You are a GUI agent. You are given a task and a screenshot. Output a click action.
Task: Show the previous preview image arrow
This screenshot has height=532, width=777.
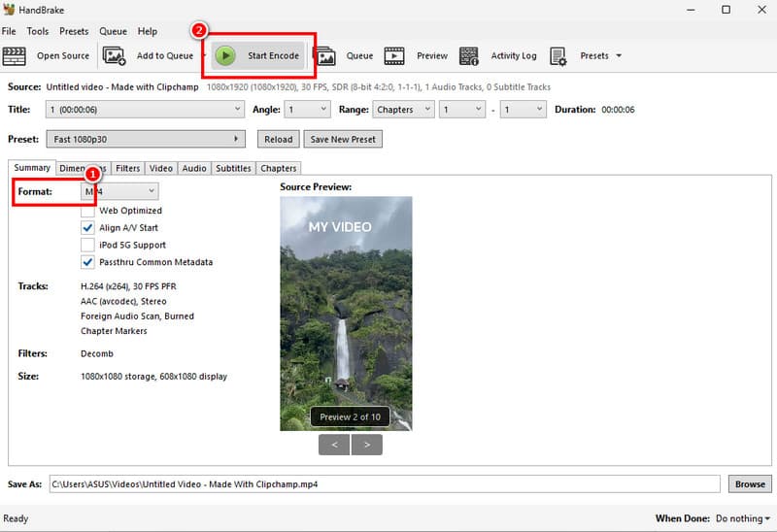tap(334, 445)
